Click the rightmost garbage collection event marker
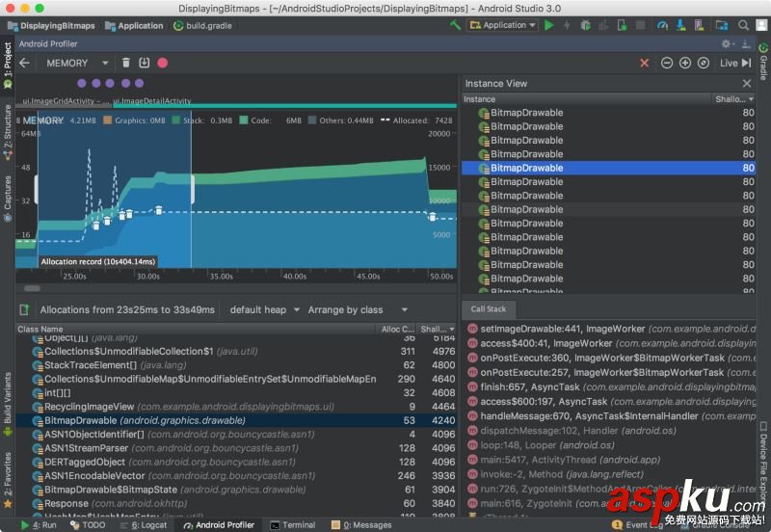Viewport: 771px width, 532px height. pos(432,216)
